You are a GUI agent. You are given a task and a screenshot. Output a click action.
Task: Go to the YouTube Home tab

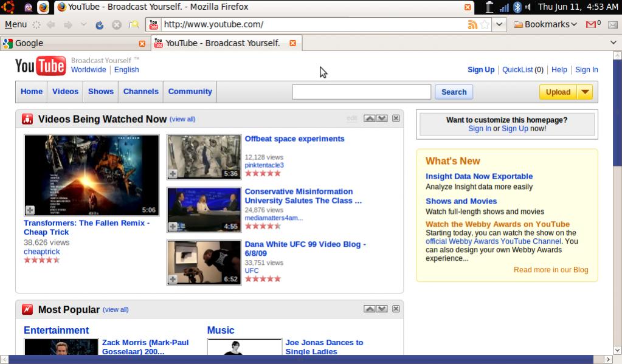click(32, 92)
